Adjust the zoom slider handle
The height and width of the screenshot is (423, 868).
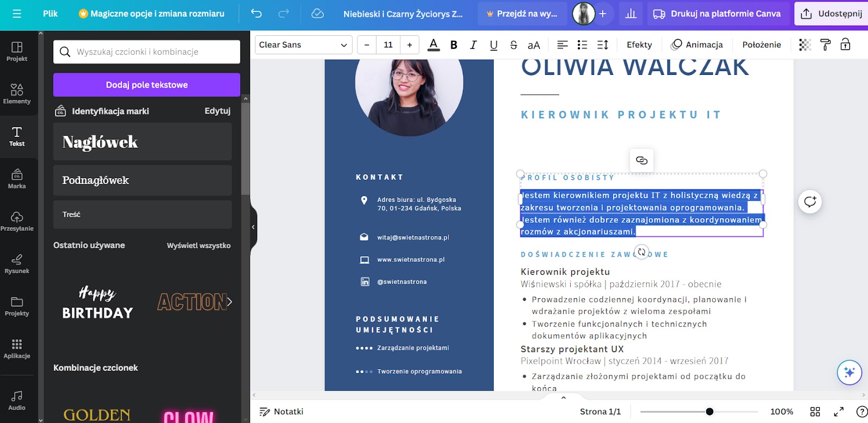pos(709,412)
